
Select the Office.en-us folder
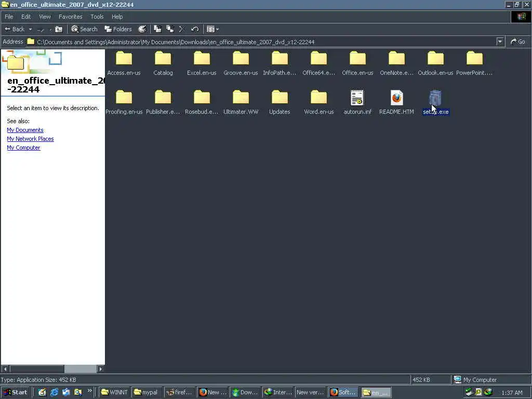357,63
